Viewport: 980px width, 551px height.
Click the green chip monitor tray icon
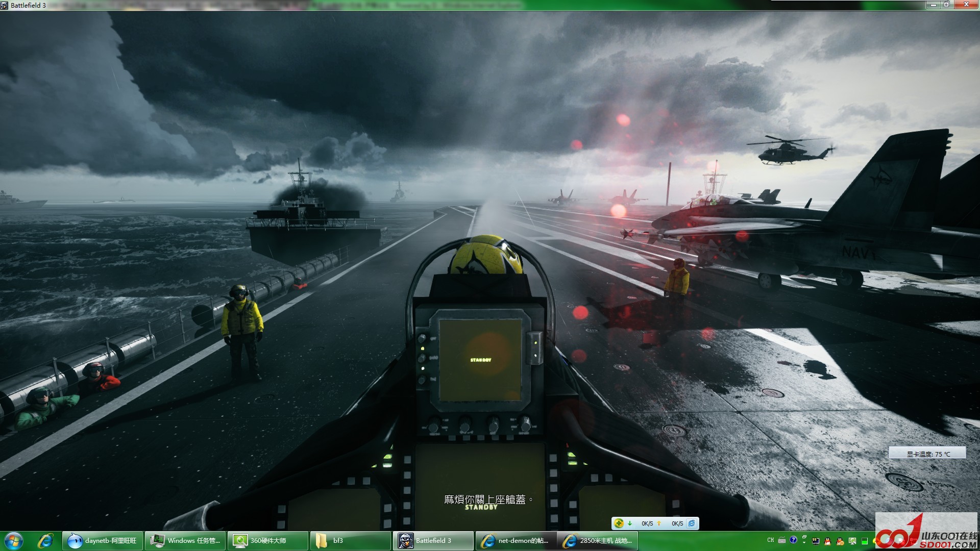(865, 541)
